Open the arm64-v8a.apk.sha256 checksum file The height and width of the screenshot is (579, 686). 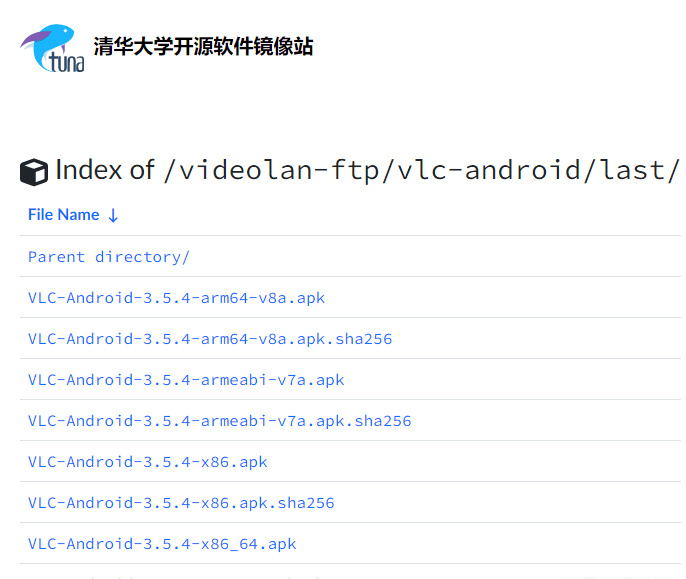(x=210, y=339)
